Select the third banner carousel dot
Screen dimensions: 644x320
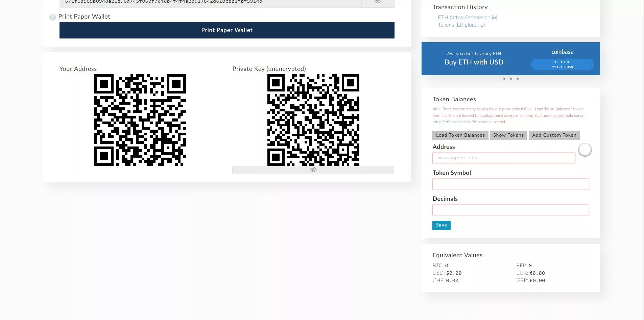tap(517, 79)
